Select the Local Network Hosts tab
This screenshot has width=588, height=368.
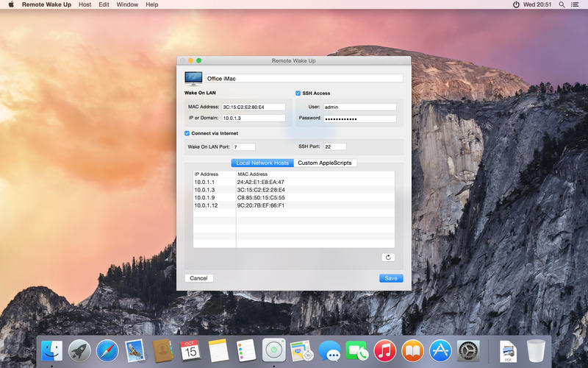click(x=262, y=163)
